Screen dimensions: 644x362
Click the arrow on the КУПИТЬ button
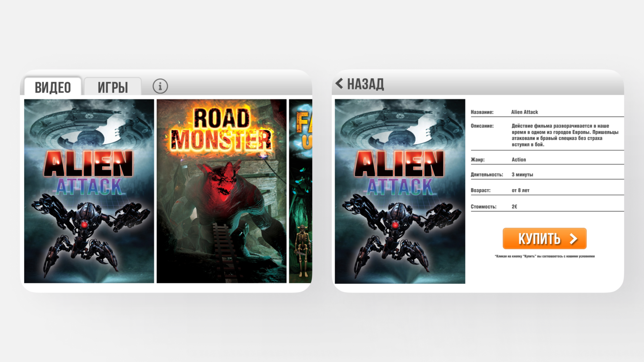tap(574, 239)
